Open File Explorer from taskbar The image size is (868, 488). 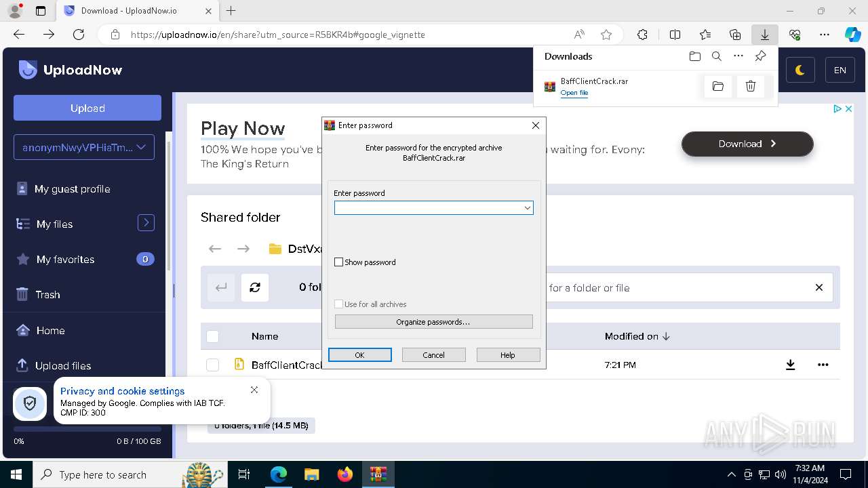pos(311,474)
